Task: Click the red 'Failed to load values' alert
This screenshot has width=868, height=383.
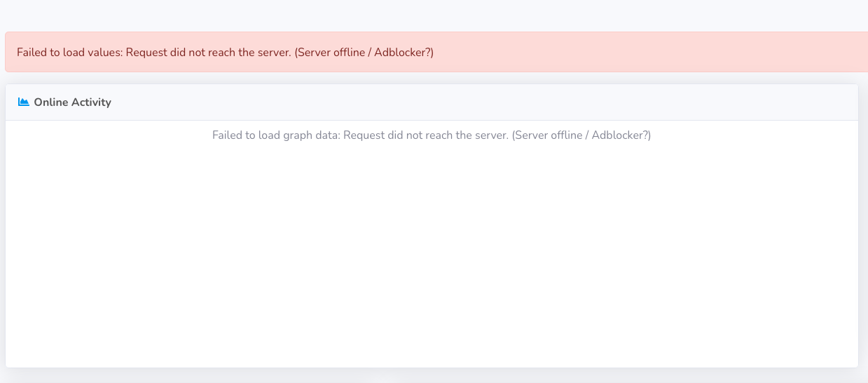Action: pos(436,53)
